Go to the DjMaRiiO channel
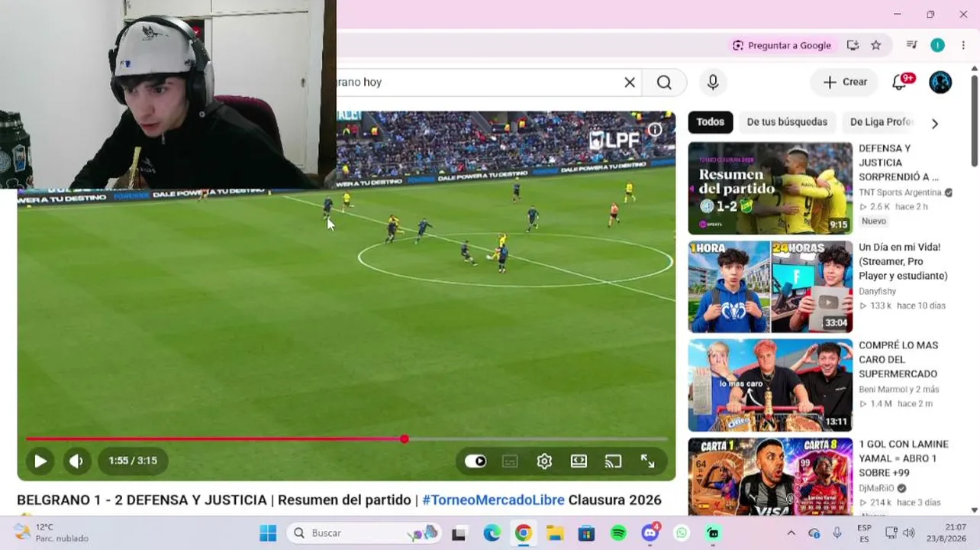Image resolution: width=980 pixels, height=550 pixels. 878,488
